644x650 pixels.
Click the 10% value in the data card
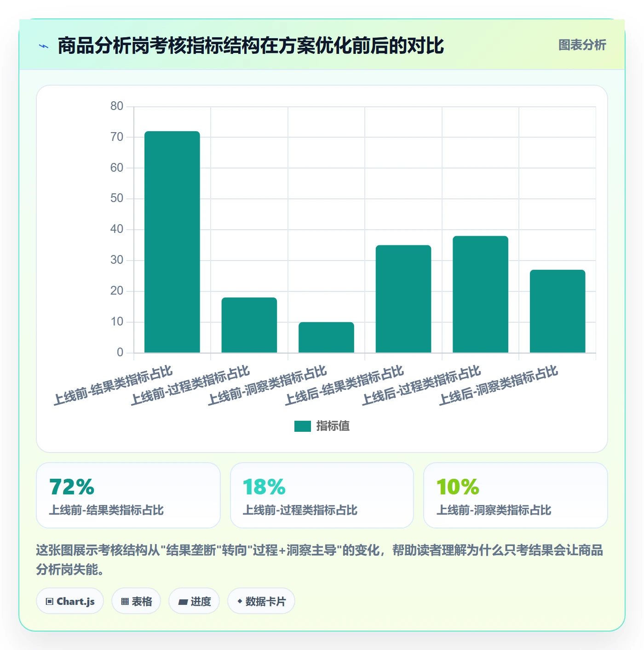pyautogui.click(x=458, y=487)
